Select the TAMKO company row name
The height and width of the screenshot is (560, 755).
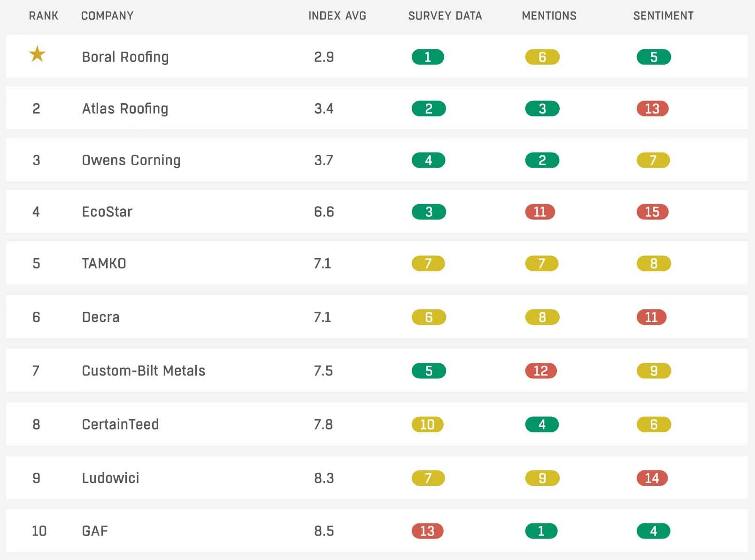tap(104, 263)
